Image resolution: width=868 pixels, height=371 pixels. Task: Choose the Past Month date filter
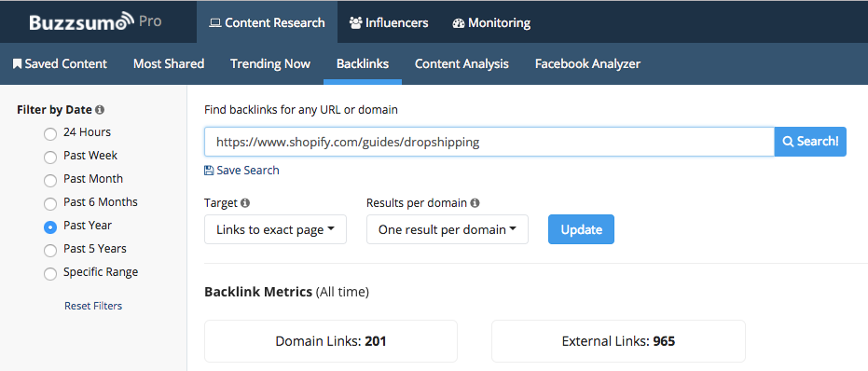(50, 180)
